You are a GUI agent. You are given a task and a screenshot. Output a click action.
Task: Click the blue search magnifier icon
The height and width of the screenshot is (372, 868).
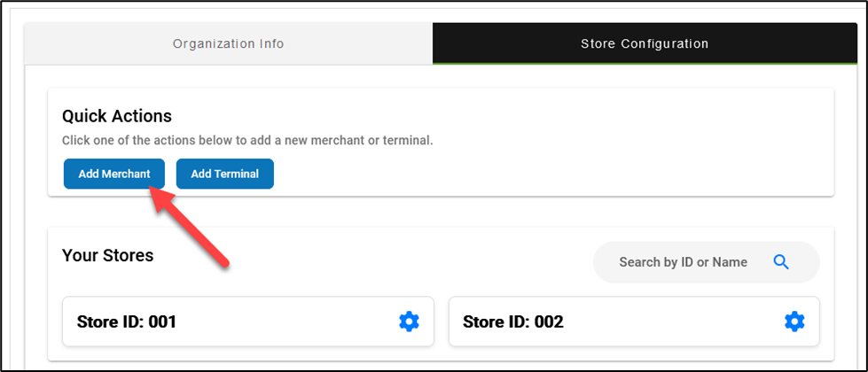pyautogui.click(x=781, y=262)
